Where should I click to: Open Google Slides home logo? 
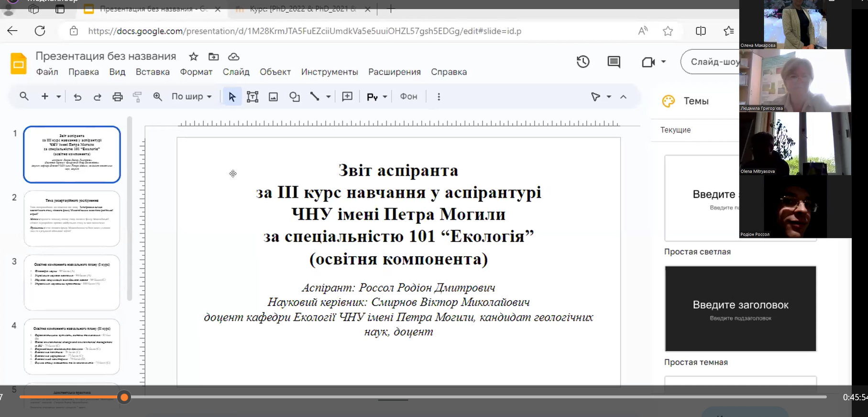19,64
